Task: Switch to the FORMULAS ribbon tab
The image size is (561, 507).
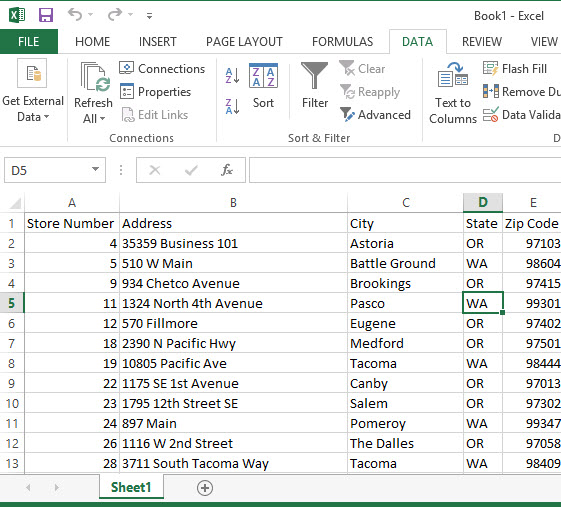Action: (342, 42)
